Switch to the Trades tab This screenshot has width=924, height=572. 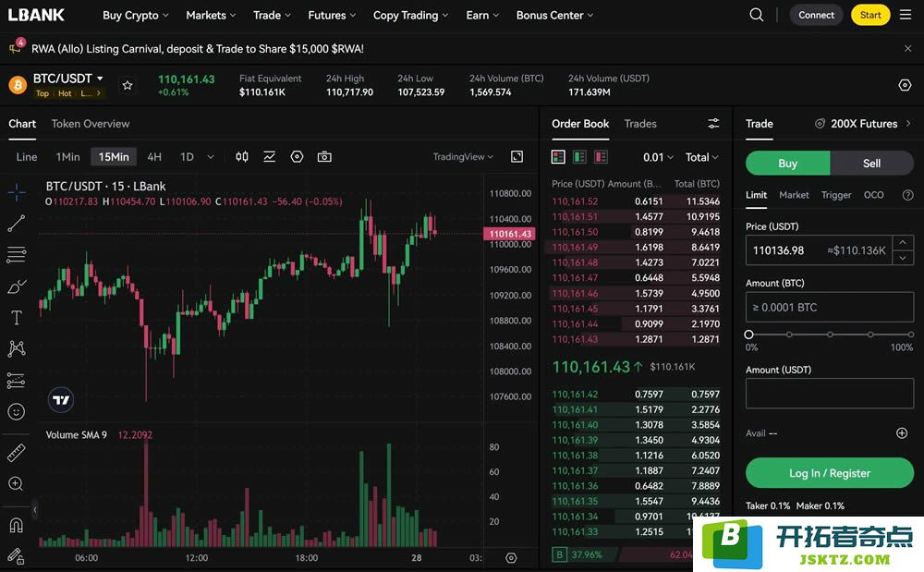[x=640, y=124]
